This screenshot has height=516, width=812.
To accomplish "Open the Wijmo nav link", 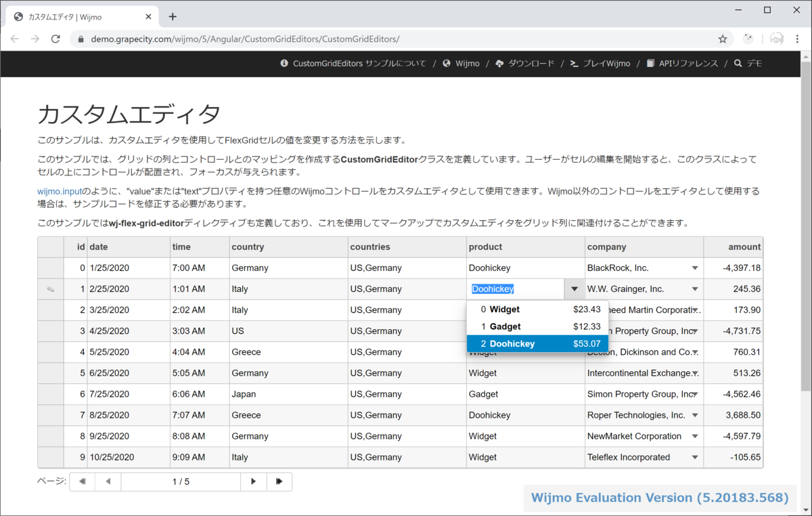I will pyautogui.click(x=461, y=64).
